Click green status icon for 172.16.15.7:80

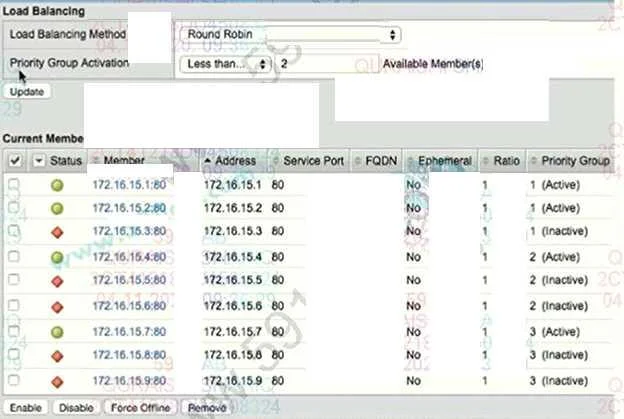pos(57,332)
